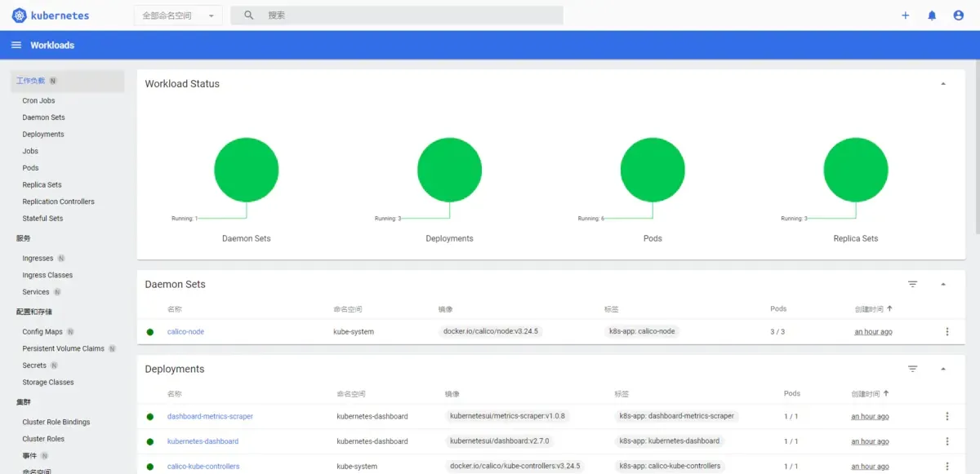Open actions menu for kubernetes-dashboard row

coord(947,441)
